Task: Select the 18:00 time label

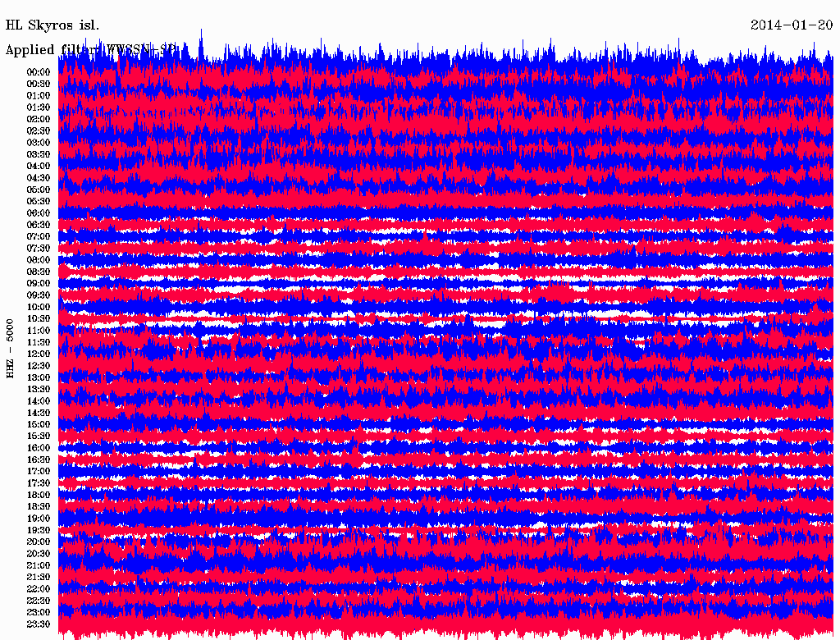Action: pos(39,495)
